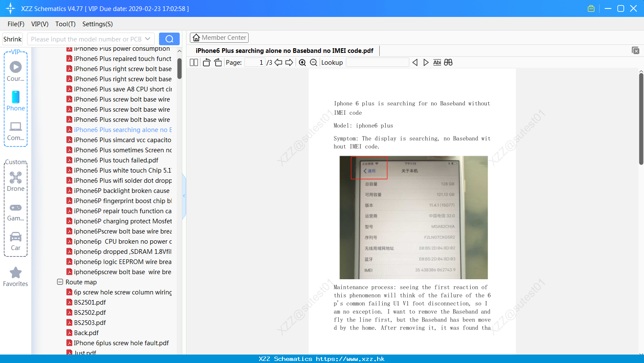The image size is (644, 363).
Task: Click the page number input field
Action: point(255,62)
